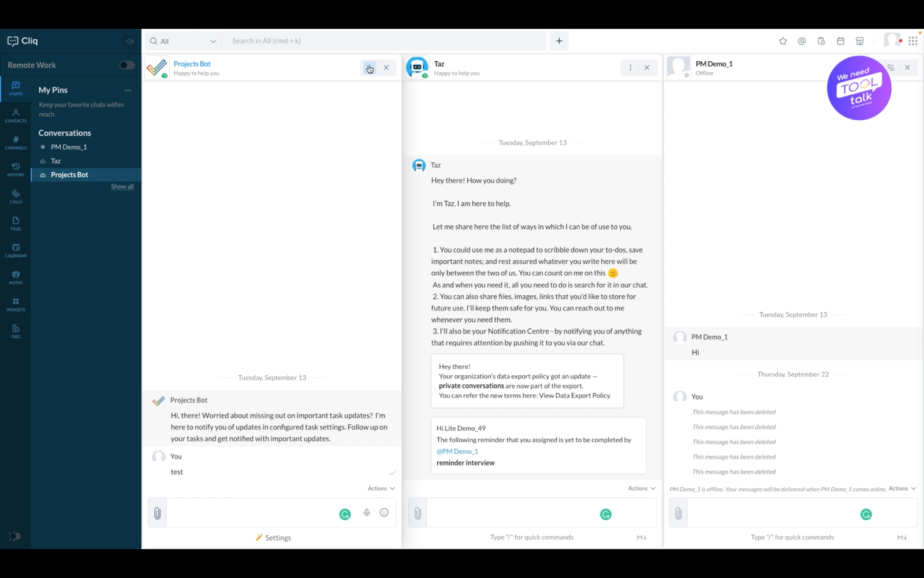
Task: Open the Calls sidebar section
Action: point(16,197)
